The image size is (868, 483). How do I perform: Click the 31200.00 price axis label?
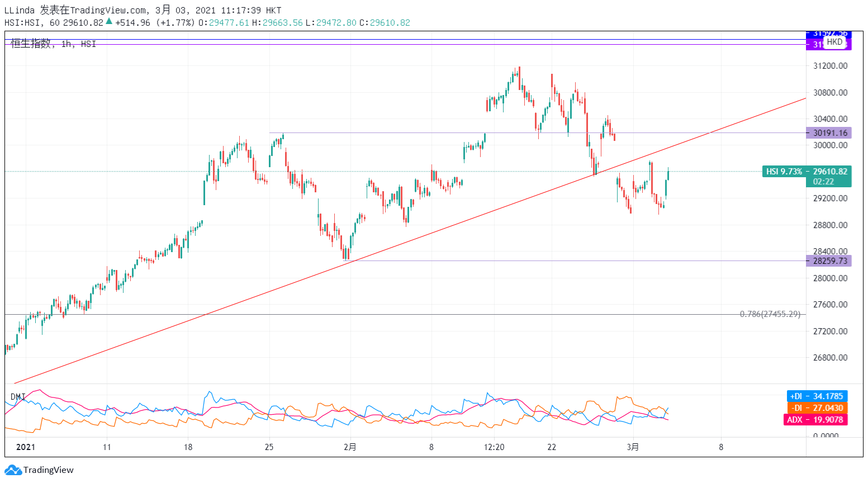830,66
